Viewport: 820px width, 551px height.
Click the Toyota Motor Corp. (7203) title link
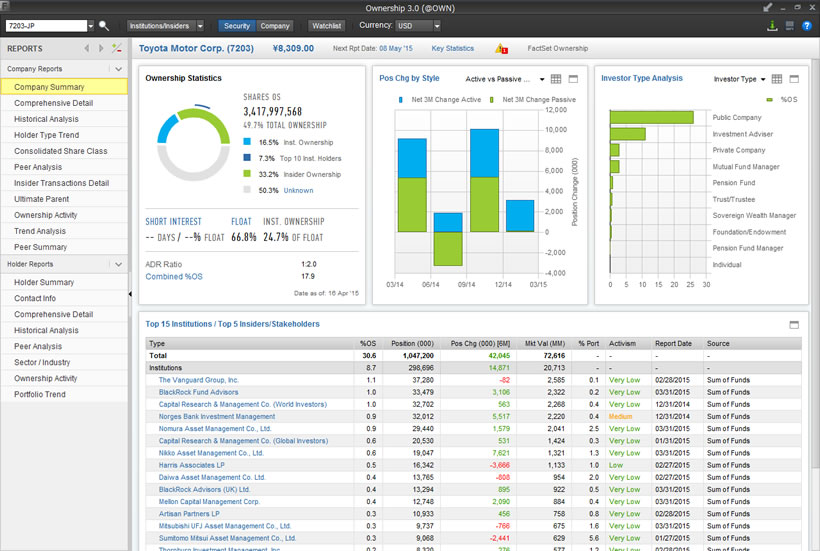pyautogui.click(x=196, y=48)
